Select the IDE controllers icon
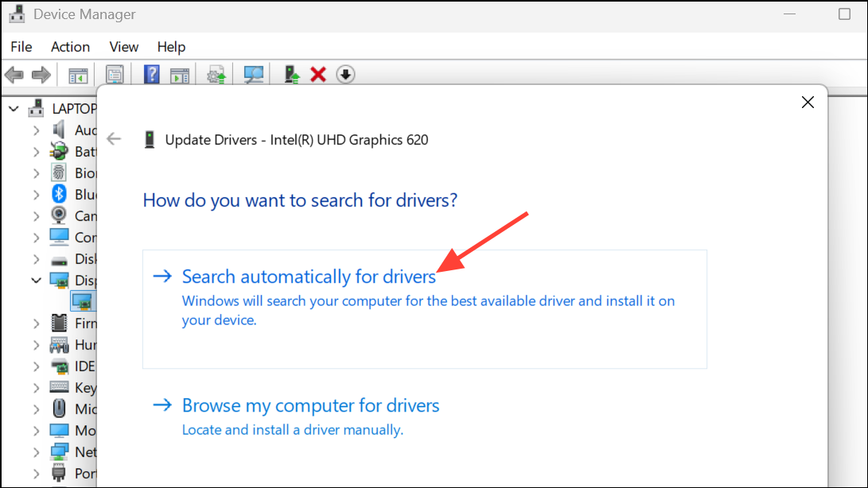 coord(59,366)
